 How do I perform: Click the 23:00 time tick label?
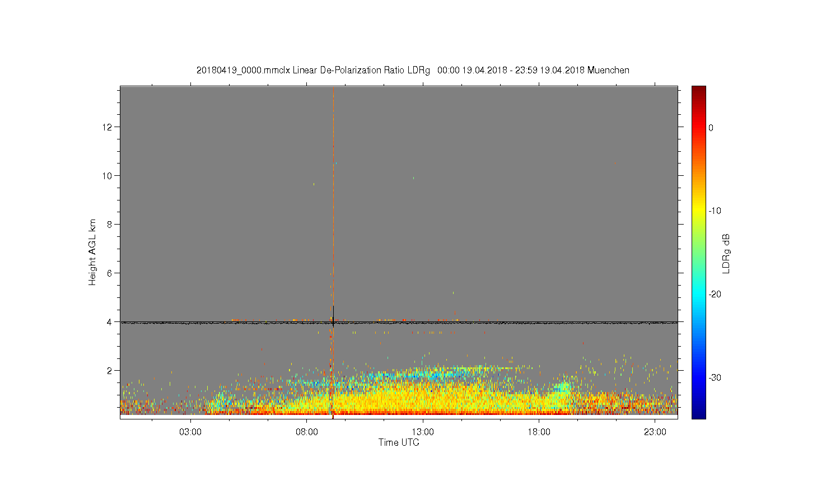tap(655, 432)
